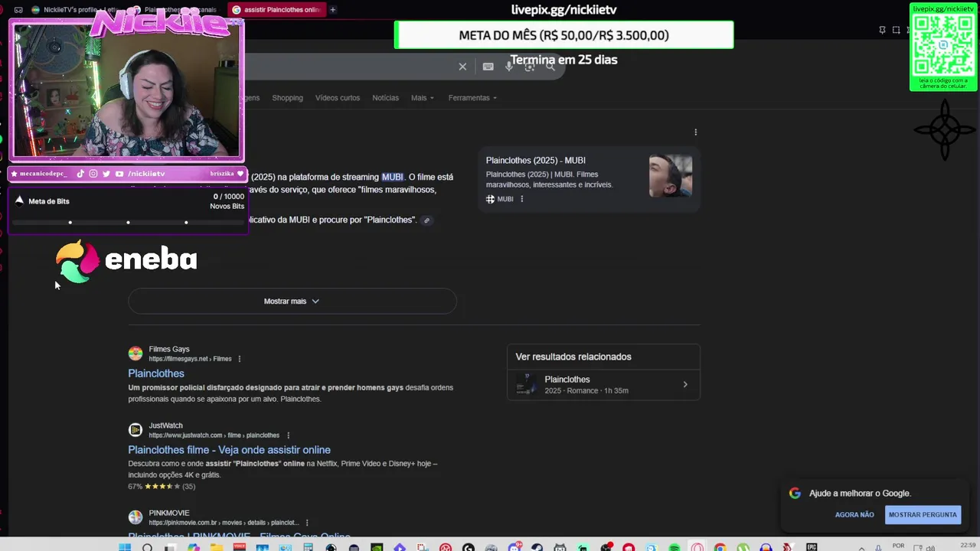Image resolution: width=980 pixels, height=551 pixels.
Task: Open the Steam icon in the taskbar
Action: point(537,547)
